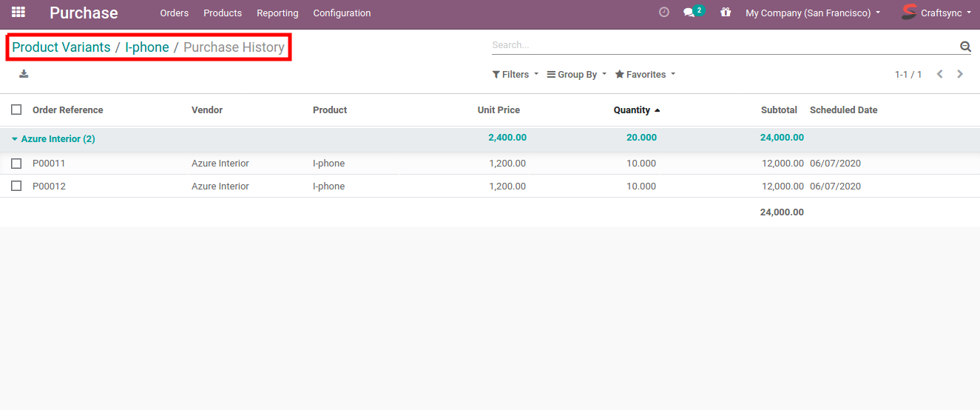
Task: Click the I-phone breadcrumb link
Action: pos(146,47)
